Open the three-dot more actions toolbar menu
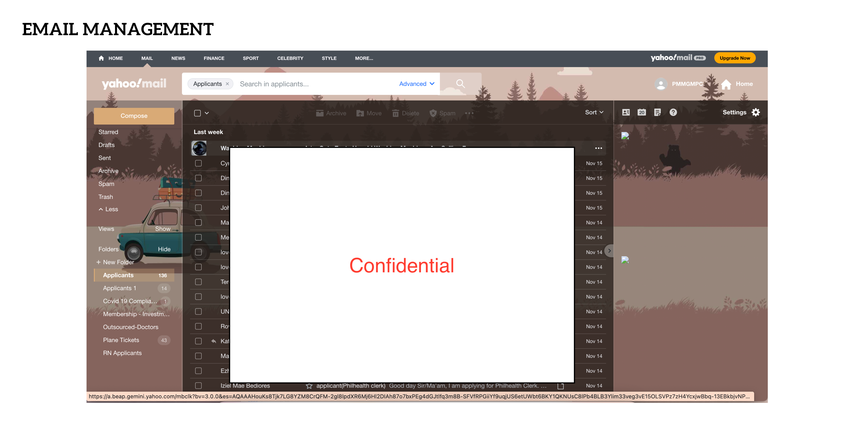The width and height of the screenshot is (868, 434). [469, 113]
